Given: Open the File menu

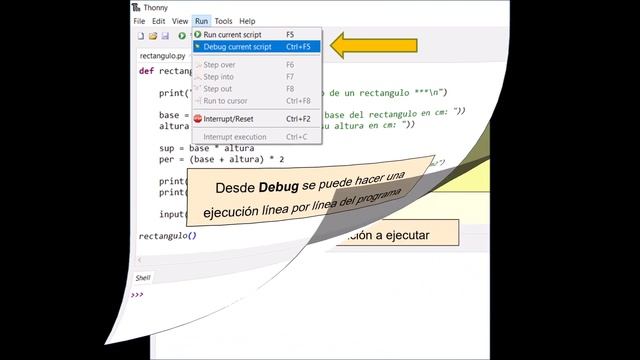Looking at the screenshot, I should point(139,21).
